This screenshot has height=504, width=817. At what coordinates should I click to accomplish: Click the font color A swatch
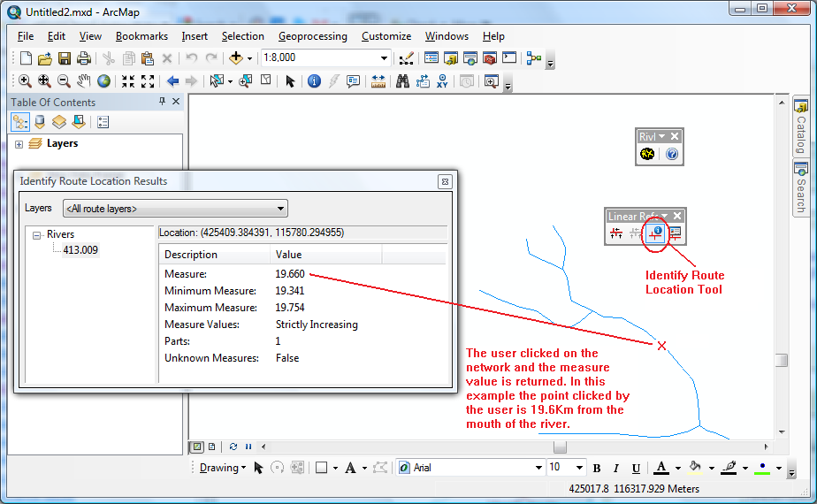pyautogui.click(x=661, y=468)
